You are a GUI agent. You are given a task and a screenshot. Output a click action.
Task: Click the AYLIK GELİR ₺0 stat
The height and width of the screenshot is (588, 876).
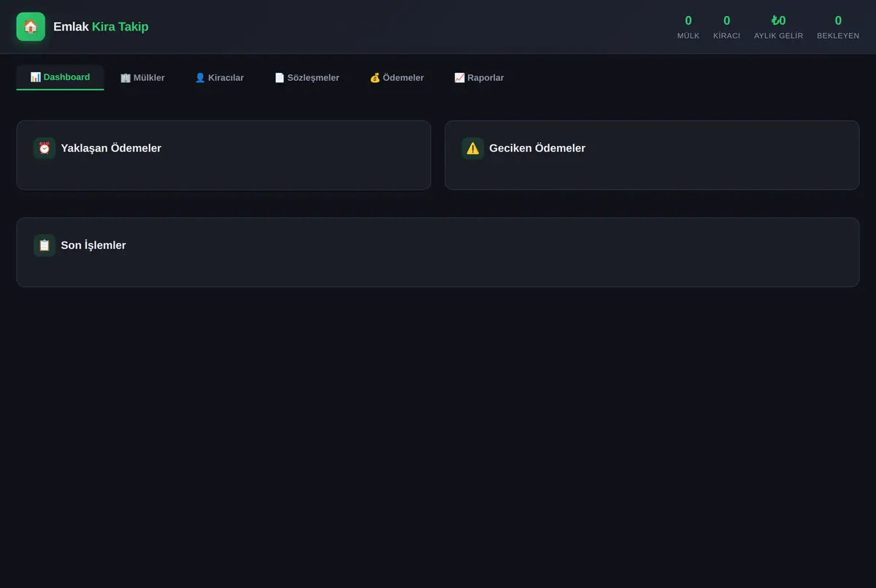point(778,27)
